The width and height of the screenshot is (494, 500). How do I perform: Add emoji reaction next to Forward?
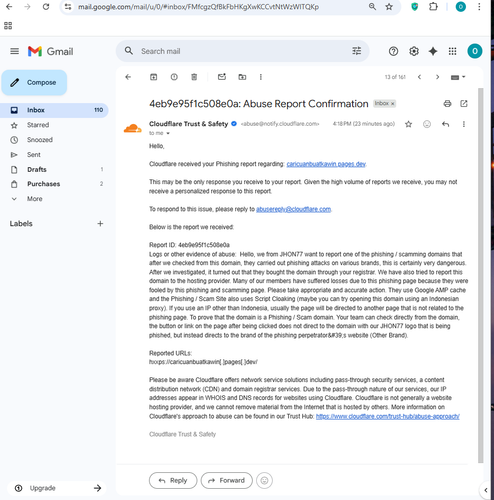coord(264,480)
